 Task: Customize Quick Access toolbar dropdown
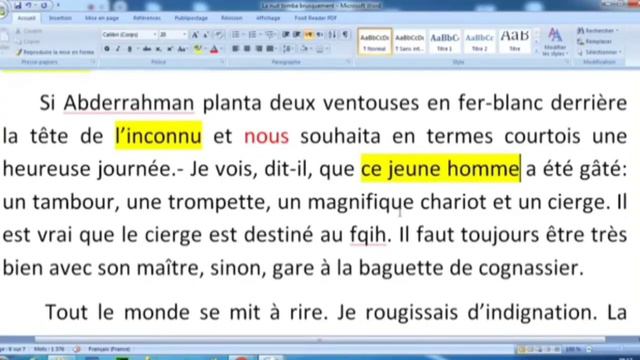(x=58, y=5)
